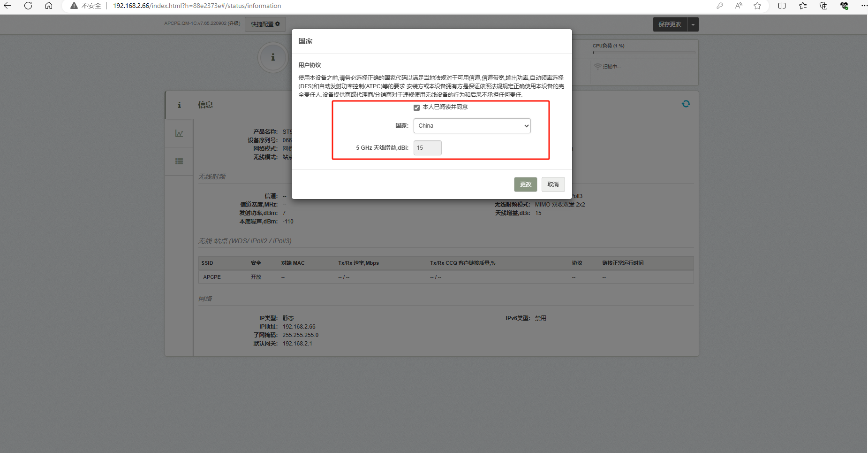
Task: Click the browser back arrow
Action: (8, 6)
